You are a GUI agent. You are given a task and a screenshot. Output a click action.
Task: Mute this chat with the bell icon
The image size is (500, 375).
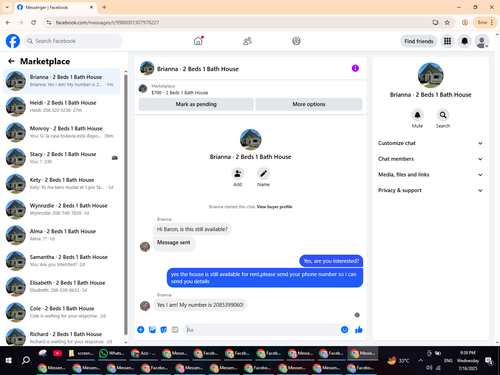(417, 115)
